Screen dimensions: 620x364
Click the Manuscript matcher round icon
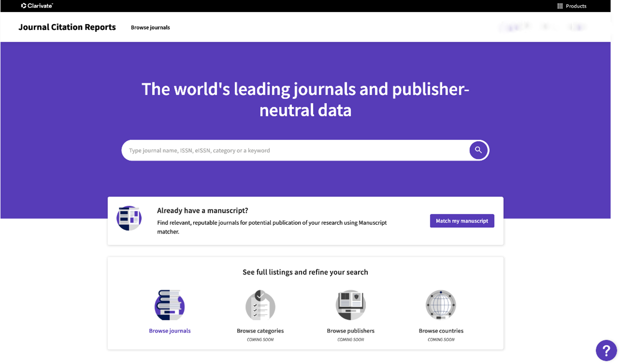(129, 218)
